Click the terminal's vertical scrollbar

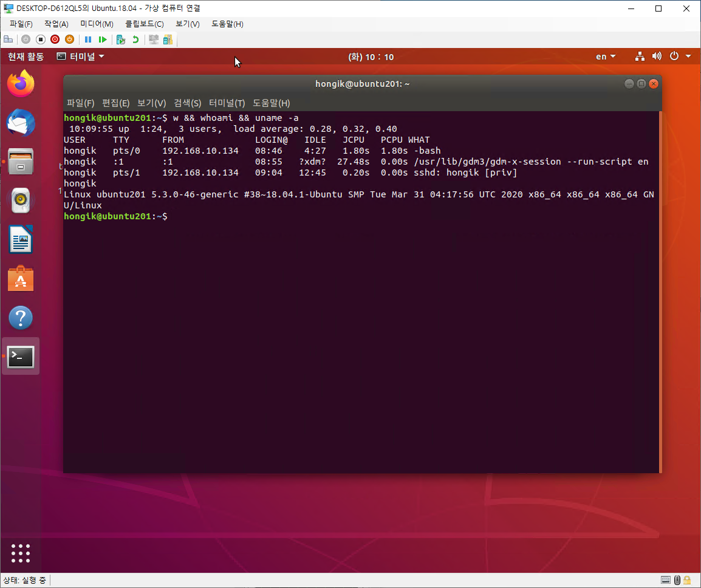[660, 292]
